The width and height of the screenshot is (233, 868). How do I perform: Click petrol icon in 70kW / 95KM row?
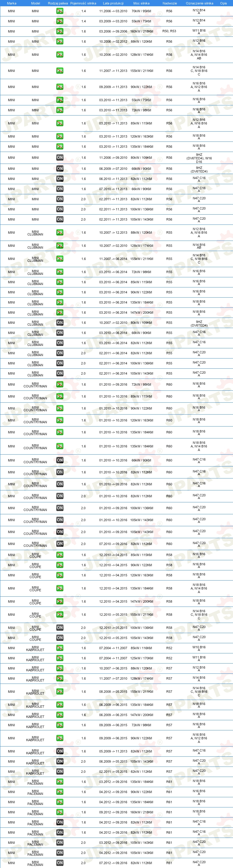click(60, 11)
